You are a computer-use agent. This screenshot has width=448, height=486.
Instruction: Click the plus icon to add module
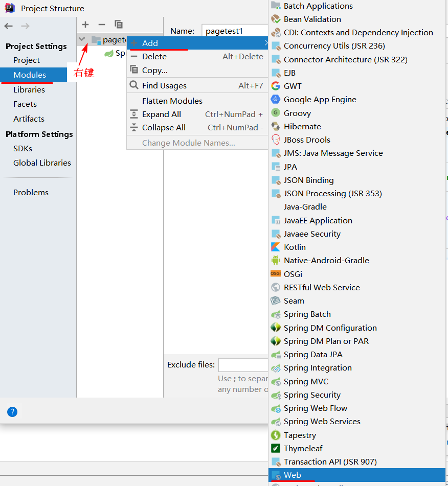coord(85,24)
